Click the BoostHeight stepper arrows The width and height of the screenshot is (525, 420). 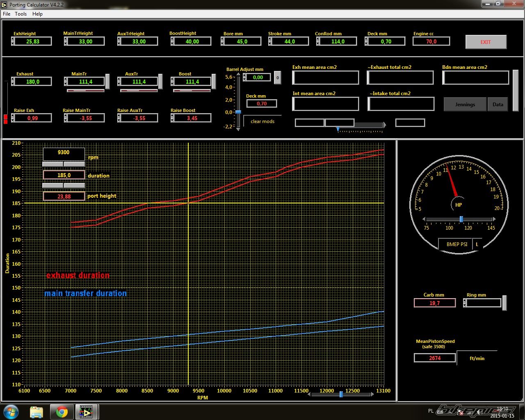click(x=172, y=41)
